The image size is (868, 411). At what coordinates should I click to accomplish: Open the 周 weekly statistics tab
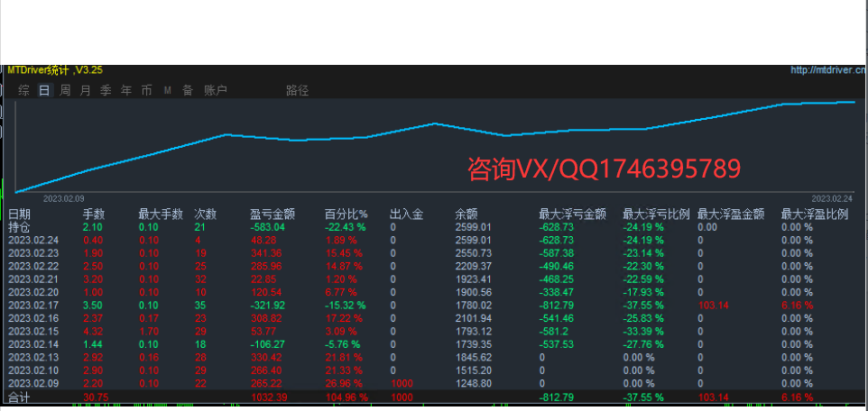pyautogui.click(x=65, y=91)
